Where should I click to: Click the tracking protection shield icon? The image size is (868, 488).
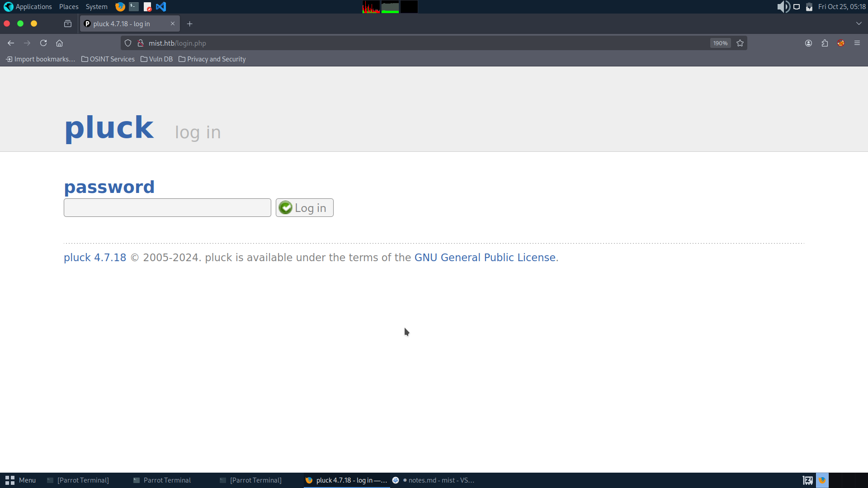[x=128, y=43]
